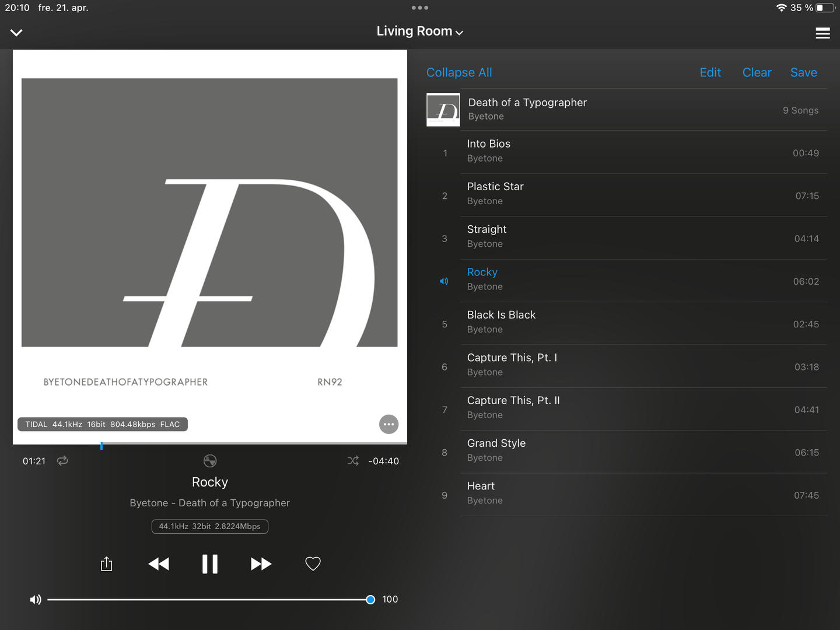Image resolution: width=840 pixels, height=630 pixels.
Task: Toggle repeat mode
Action: (x=62, y=461)
